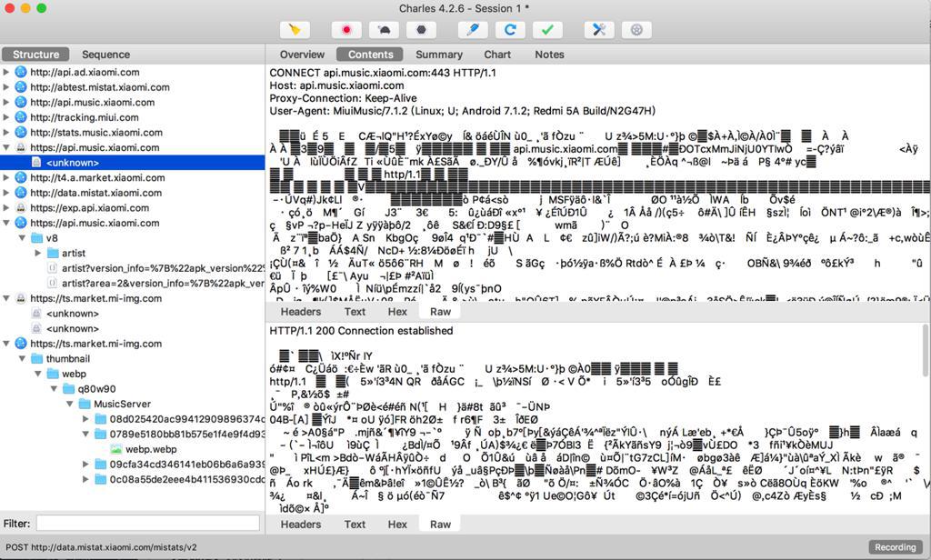The width and height of the screenshot is (931, 560).
Task: Open the Summary tab
Action: pos(439,54)
